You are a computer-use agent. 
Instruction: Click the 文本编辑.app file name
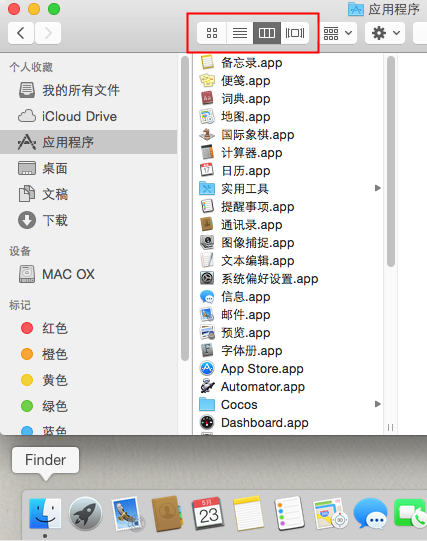click(258, 260)
